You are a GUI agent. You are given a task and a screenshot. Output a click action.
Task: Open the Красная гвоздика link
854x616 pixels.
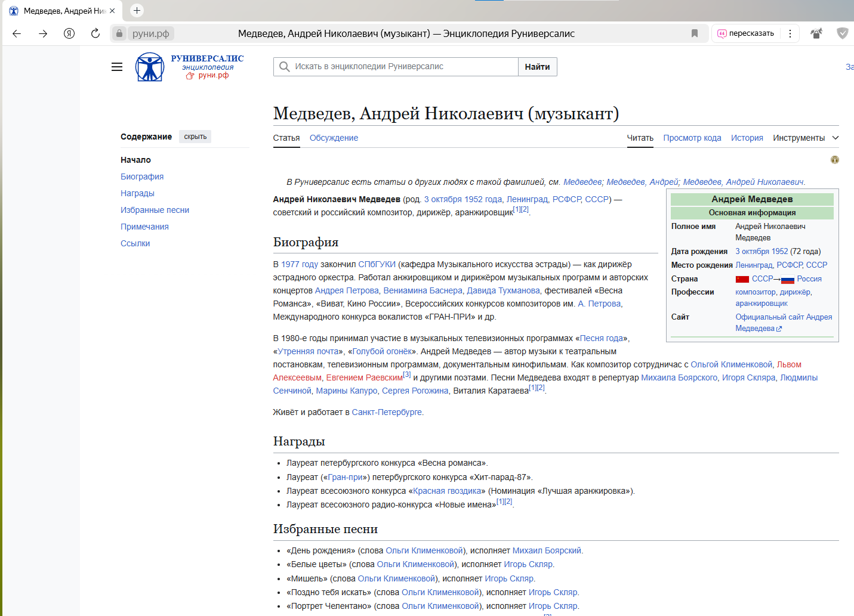coord(448,491)
